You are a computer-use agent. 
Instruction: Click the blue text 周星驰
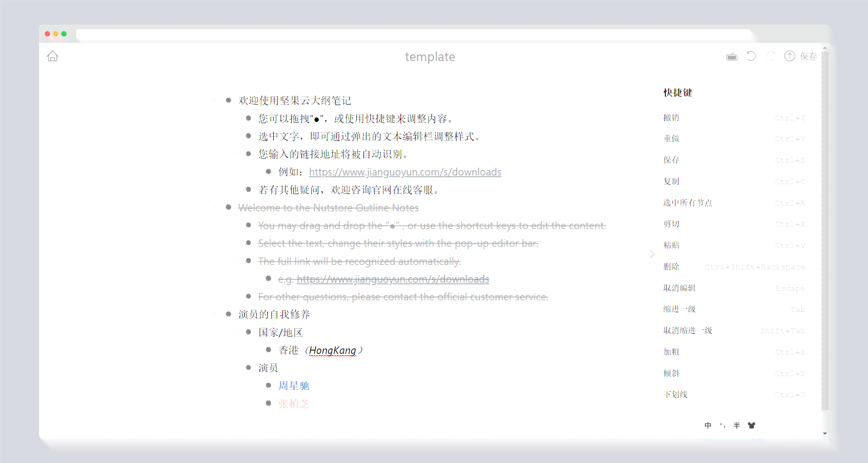(x=294, y=386)
